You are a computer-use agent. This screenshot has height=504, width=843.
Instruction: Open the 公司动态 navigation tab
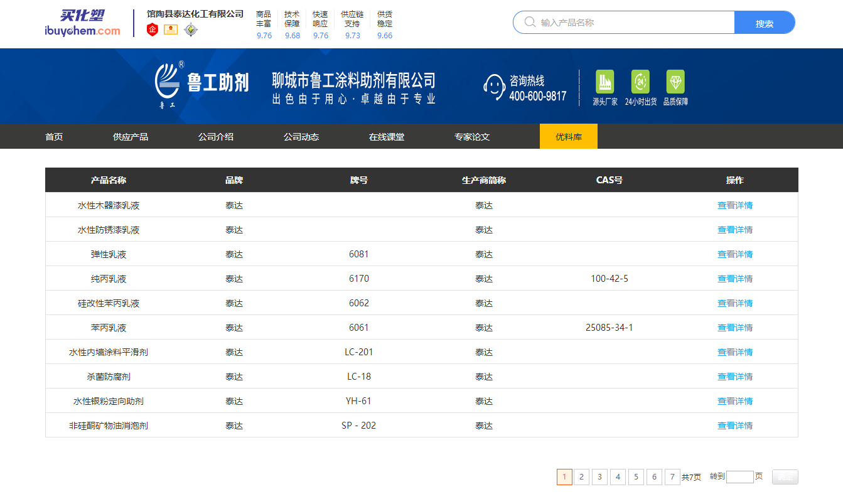(301, 136)
